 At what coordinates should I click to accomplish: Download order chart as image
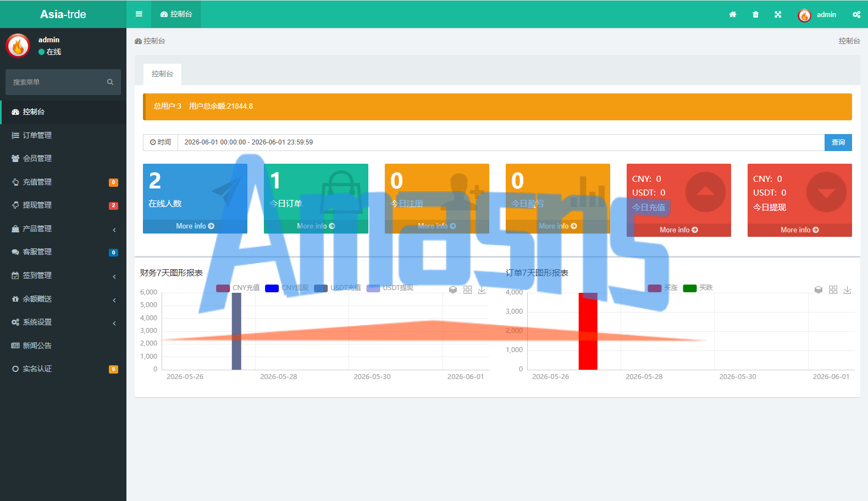coord(847,290)
